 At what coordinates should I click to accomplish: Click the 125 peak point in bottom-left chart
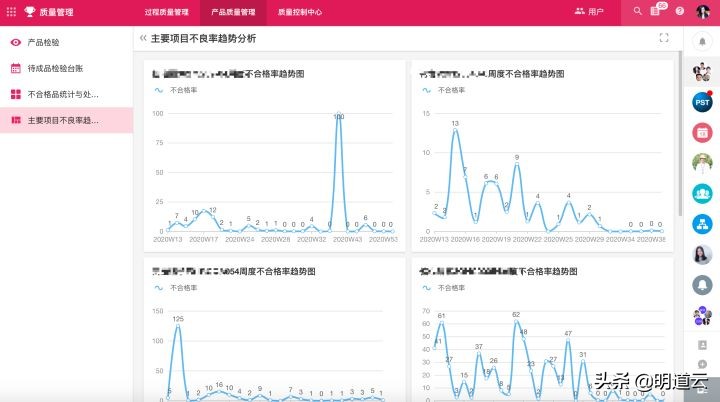tap(178, 325)
